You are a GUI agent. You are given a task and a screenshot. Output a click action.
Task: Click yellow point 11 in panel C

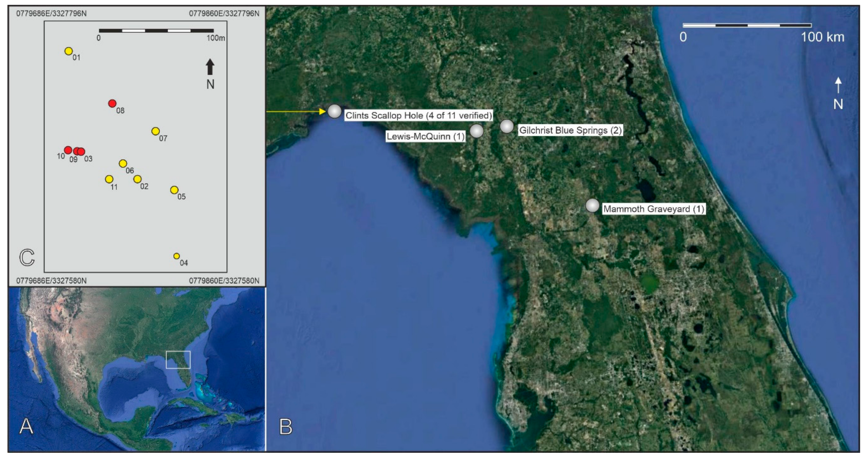(109, 179)
